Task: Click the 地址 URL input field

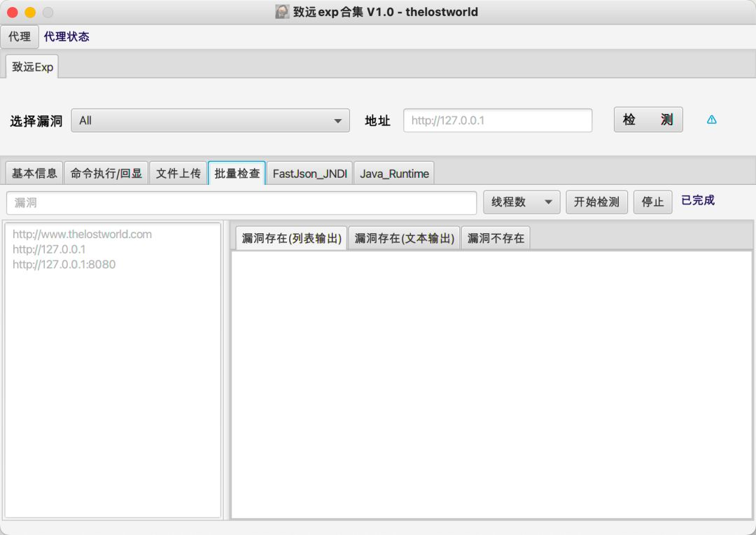Action: point(498,120)
